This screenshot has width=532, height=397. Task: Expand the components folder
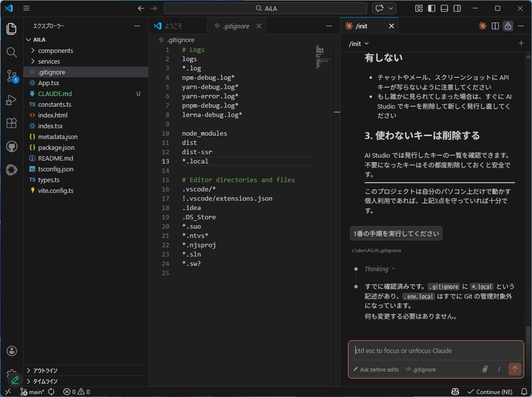86,50
